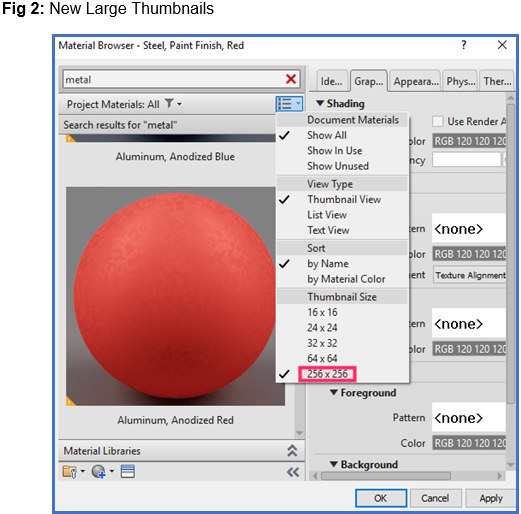Collapse the Background section

tap(334, 464)
